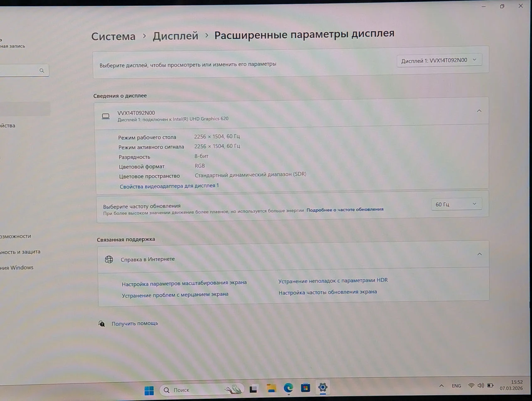Collapse the Справка в Интернете section
This screenshot has height=401, width=532.
[x=479, y=254]
